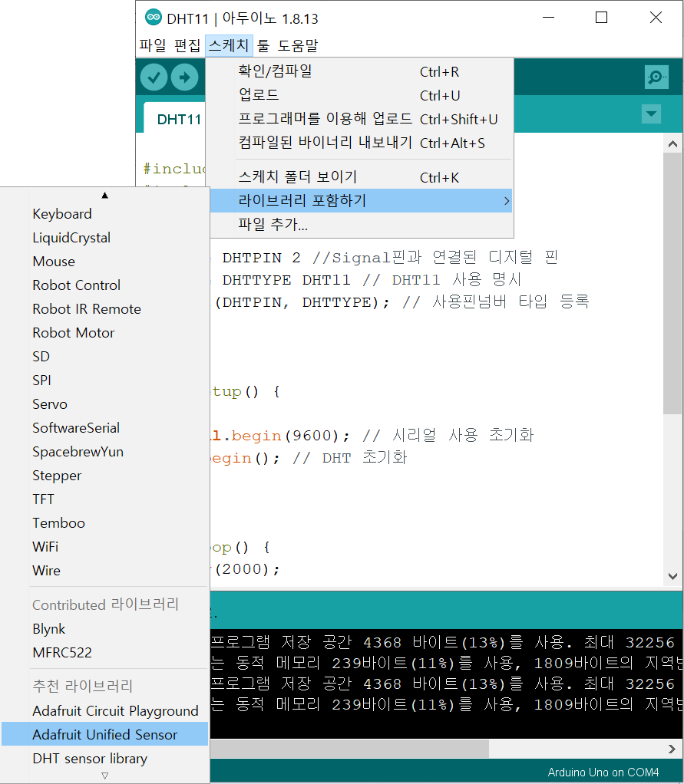684x784 pixels.
Task: Click the editor scroll-up arrow
Action: pos(672,144)
